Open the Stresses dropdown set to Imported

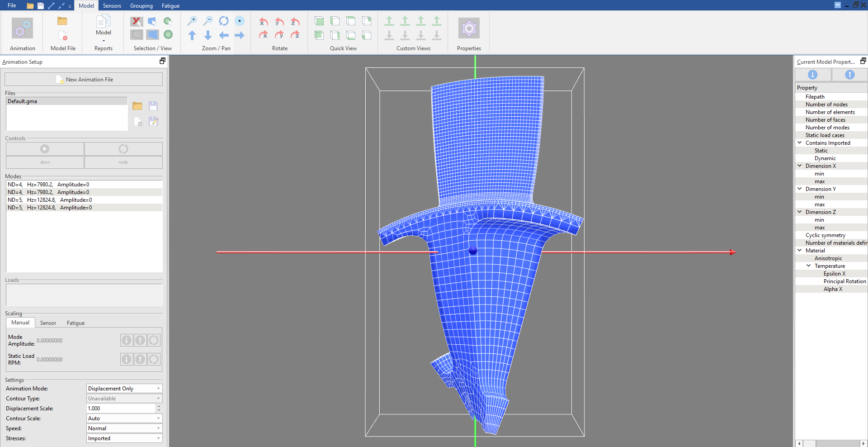pyautogui.click(x=124, y=438)
